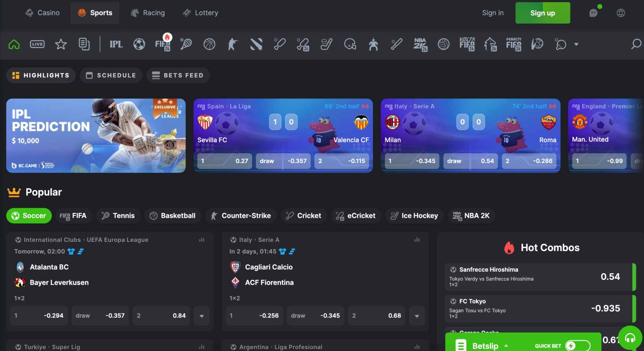Select the Dota 2 icon
Viewport: 644px width, 351px height.
pyautogui.click(x=256, y=44)
